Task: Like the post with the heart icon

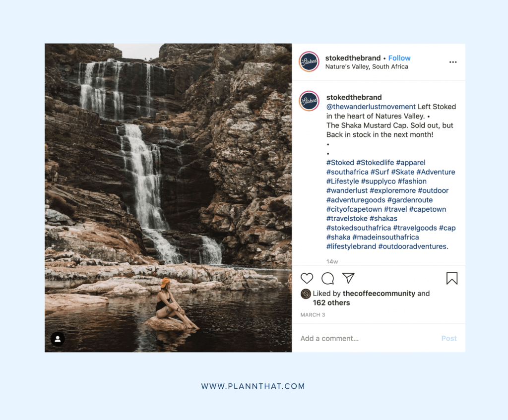Action: pyautogui.click(x=307, y=278)
